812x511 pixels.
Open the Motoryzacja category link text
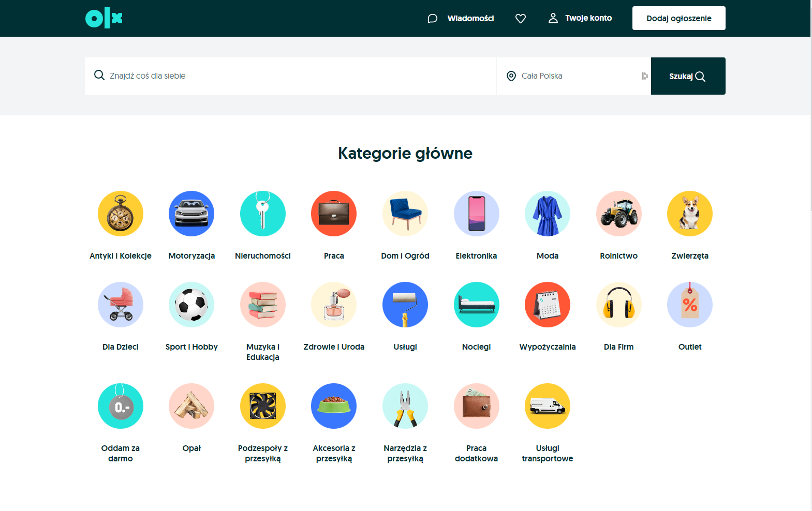tap(191, 255)
